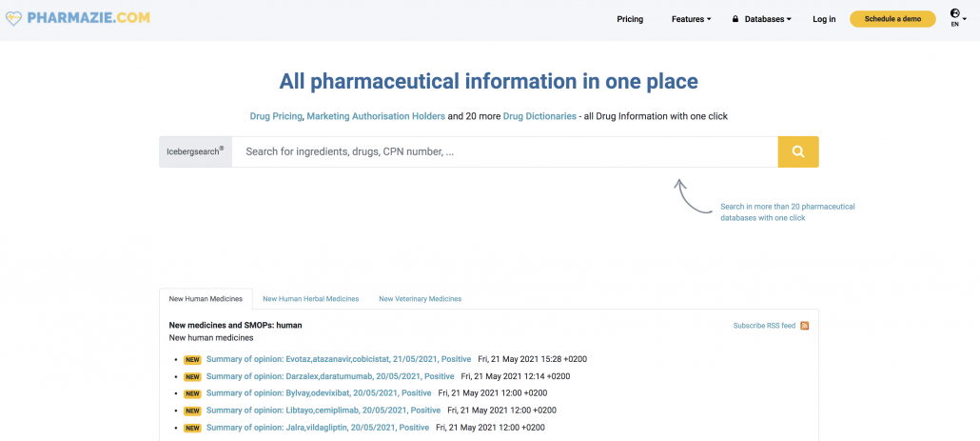Viewport: 980px width, 441px height.
Task: Click the 'All pharmaceutical information in one place' heading
Action: pyautogui.click(x=488, y=81)
